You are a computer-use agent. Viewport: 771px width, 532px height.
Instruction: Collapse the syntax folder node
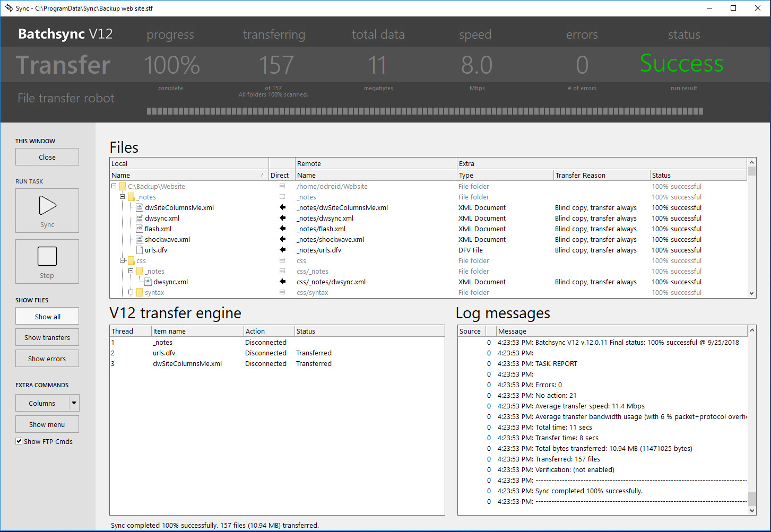pos(131,292)
